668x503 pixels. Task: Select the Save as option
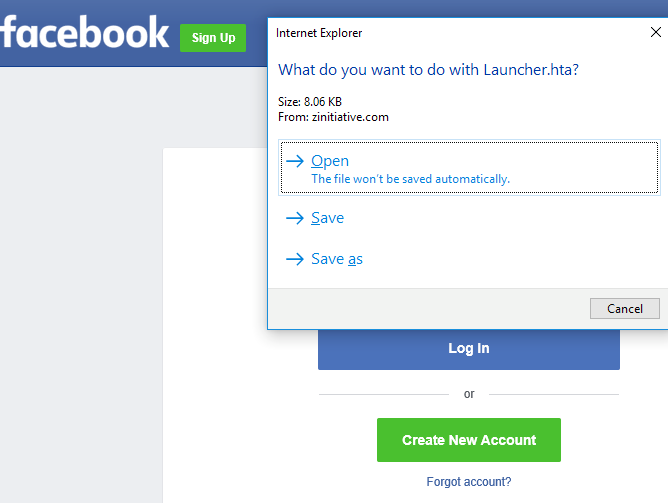[337, 259]
